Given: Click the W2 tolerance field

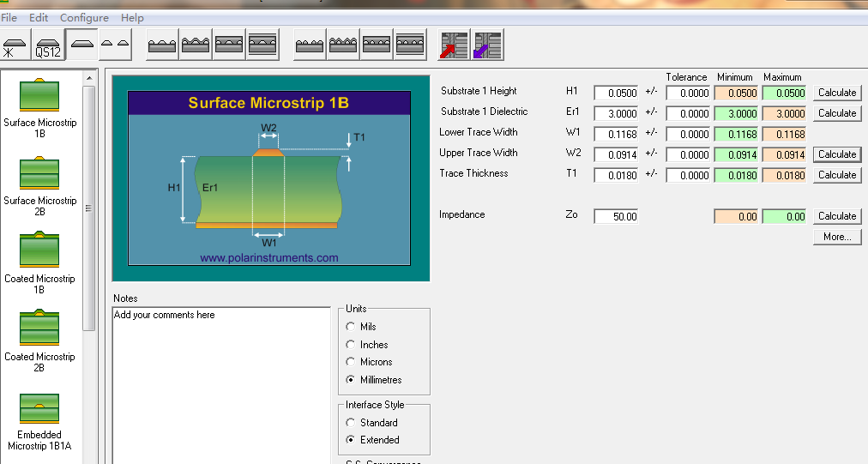Looking at the screenshot, I should point(688,154).
